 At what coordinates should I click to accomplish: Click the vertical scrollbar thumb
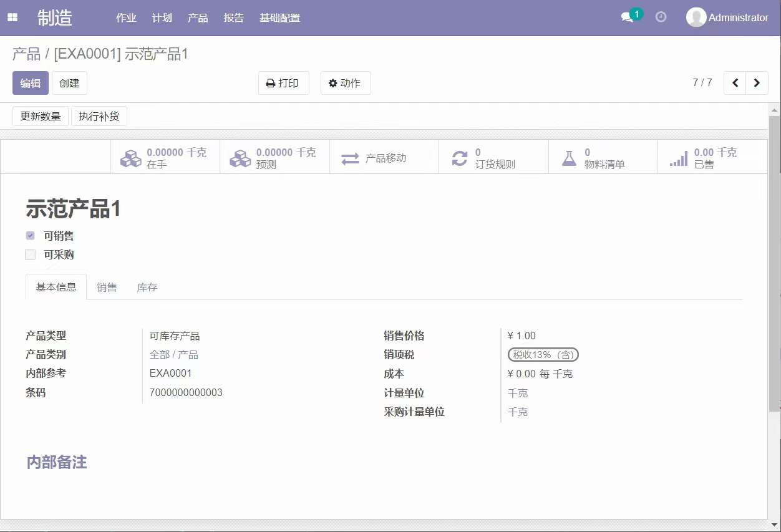click(774, 262)
